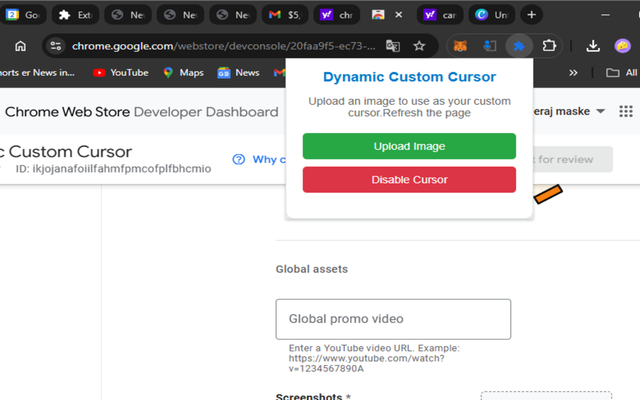Viewport: 640px width, 400px height.
Task: Close the active Web Store tab
Action: (x=399, y=15)
